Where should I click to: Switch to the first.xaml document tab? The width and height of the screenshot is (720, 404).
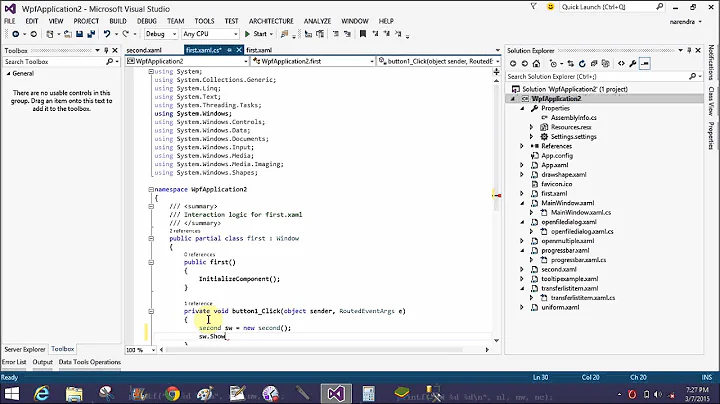pyautogui.click(x=259, y=50)
